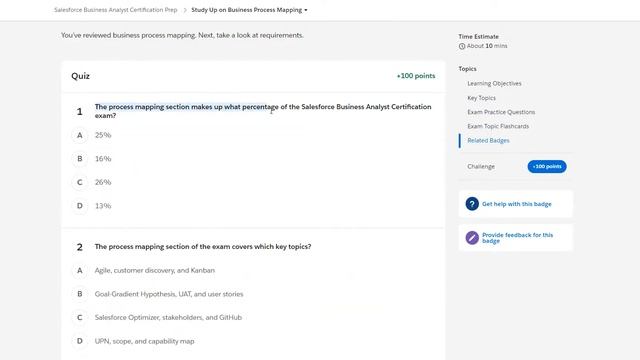Image resolution: width=640 pixels, height=360 pixels.
Task: Click Agile, customer discovery, and Kanban answer
Action: click(x=155, y=270)
